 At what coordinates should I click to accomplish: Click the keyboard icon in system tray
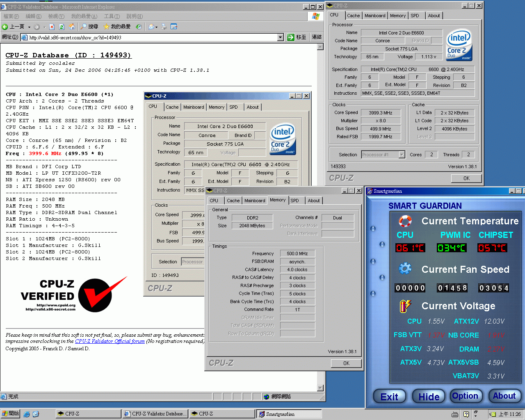(455, 414)
